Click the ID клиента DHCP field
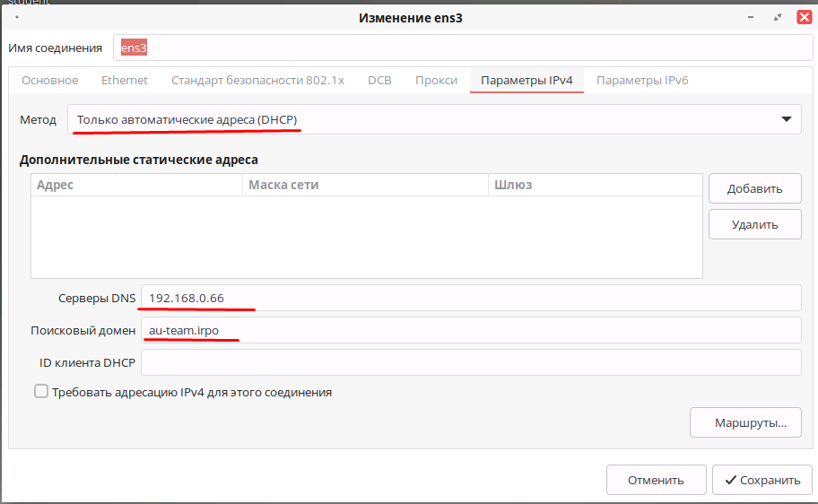The height and width of the screenshot is (504, 818). [470, 362]
